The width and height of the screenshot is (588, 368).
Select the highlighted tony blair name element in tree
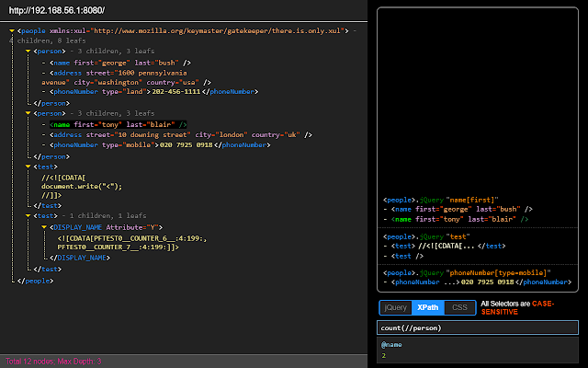pos(119,124)
